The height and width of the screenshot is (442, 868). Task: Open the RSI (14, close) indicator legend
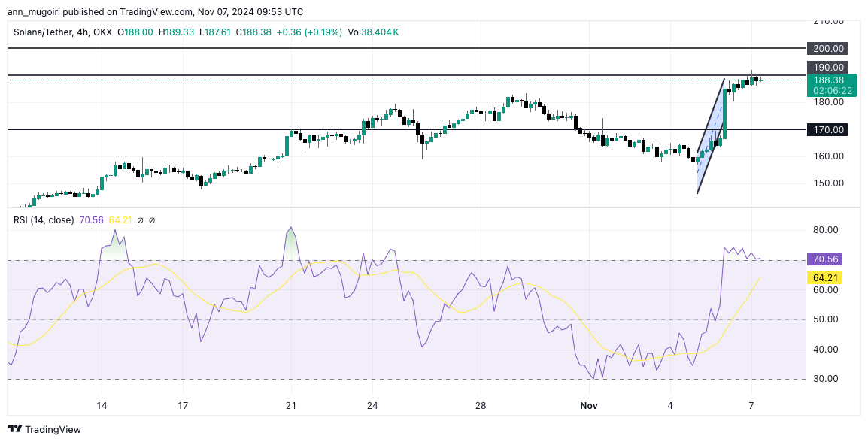pyautogui.click(x=44, y=220)
